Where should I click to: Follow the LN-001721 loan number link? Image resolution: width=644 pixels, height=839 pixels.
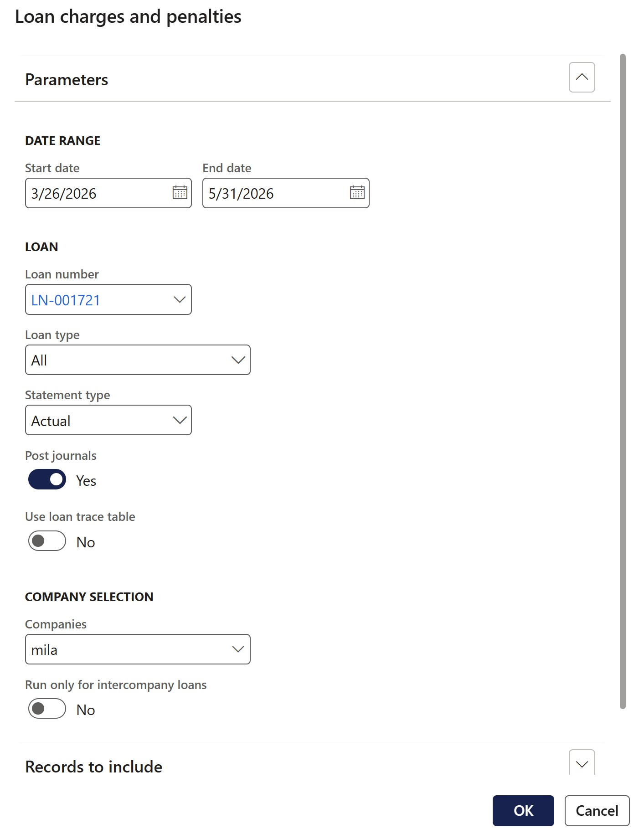(66, 300)
